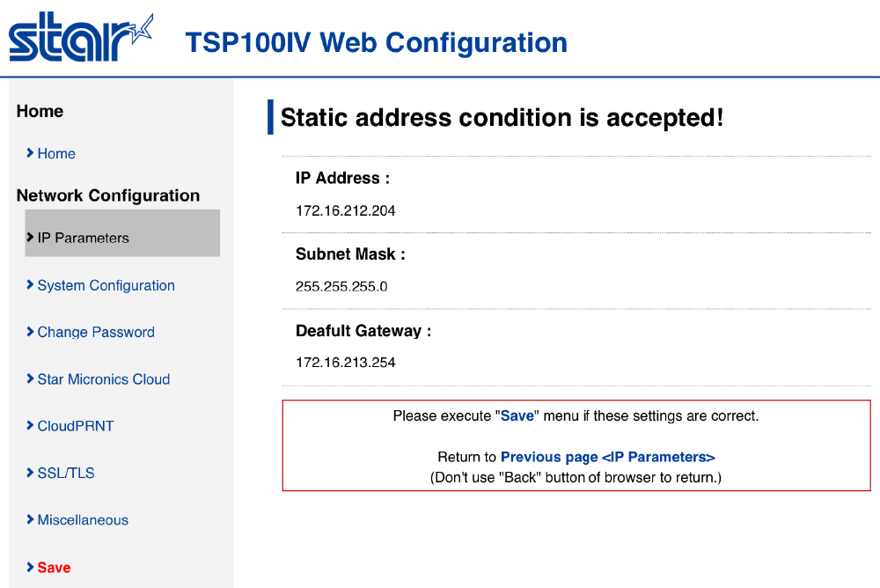Image resolution: width=880 pixels, height=588 pixels.
Task: Return via Previous page IP Parameters link
Action: coord(607,457)
